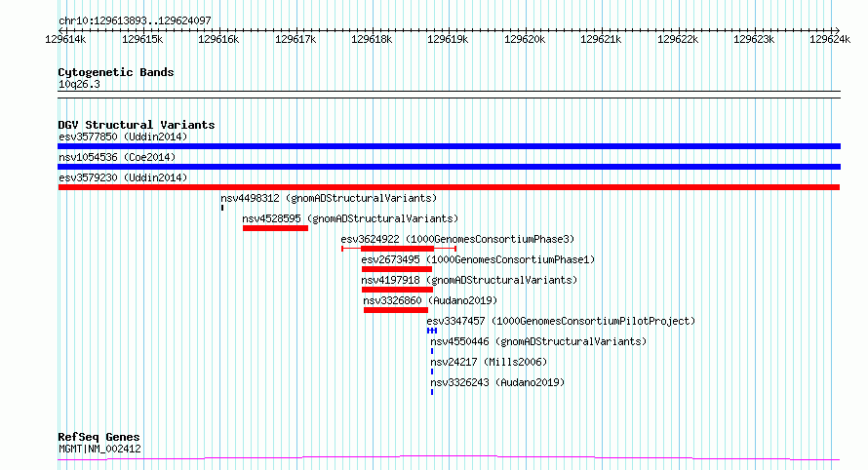Viewport: 868px width, 470px height.
Task: Click the red nsv4197918 variant bar
Action: tap(397, 290)
